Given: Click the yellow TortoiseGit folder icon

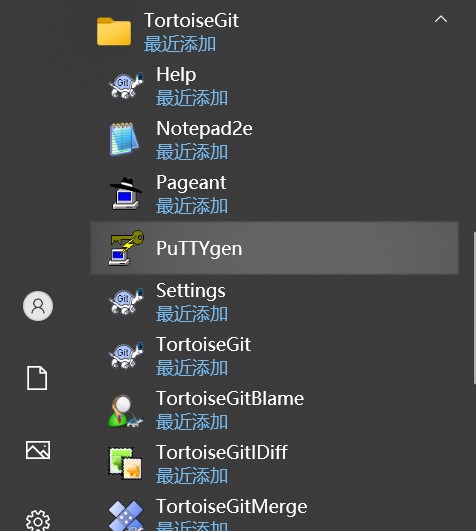Looking at the screenshot, I should tap(114, 31).
